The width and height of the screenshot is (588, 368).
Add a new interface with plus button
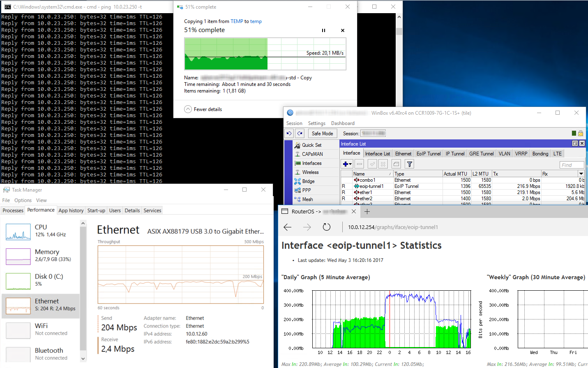pos(347,164)
